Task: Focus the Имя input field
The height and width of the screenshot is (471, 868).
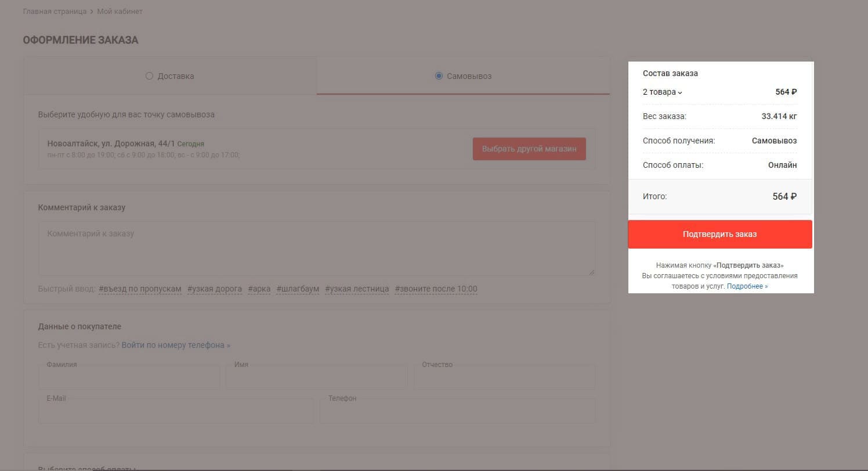Action: click(x=316, y=377)
